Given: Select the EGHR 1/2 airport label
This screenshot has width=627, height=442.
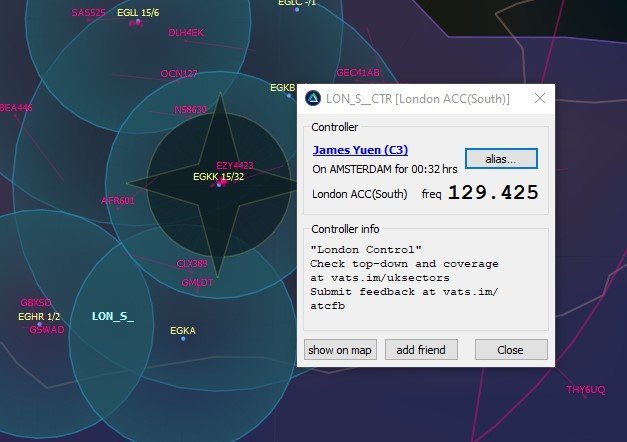Looking at the screenshot, I should [38, 316].
